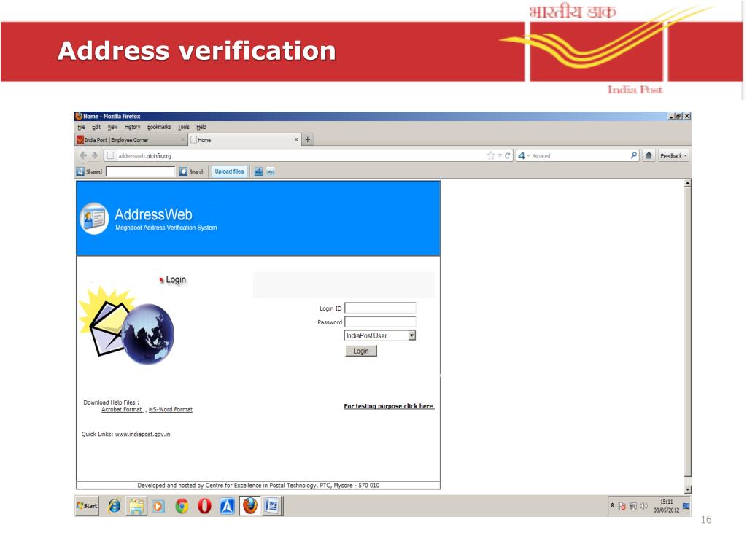Switch to India Post Employee Corner tab
The width and height of the screenshot is (747, 560).
[131, 140]
